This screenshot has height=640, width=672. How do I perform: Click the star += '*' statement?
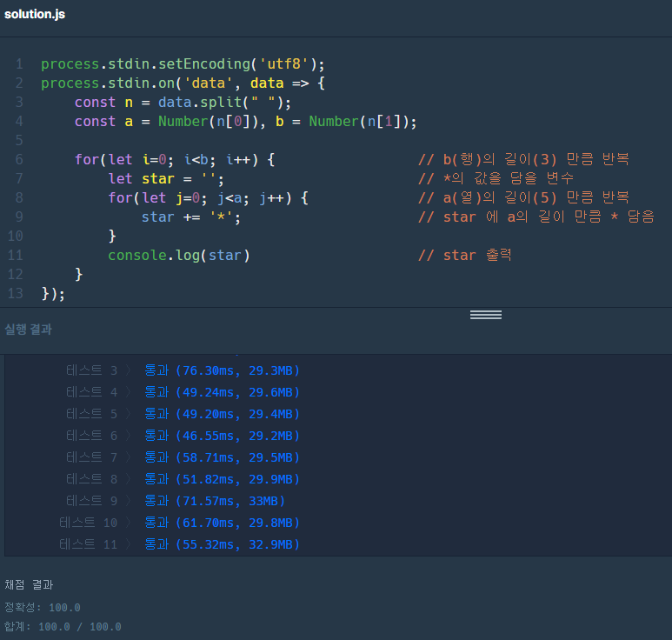[191, 217]
